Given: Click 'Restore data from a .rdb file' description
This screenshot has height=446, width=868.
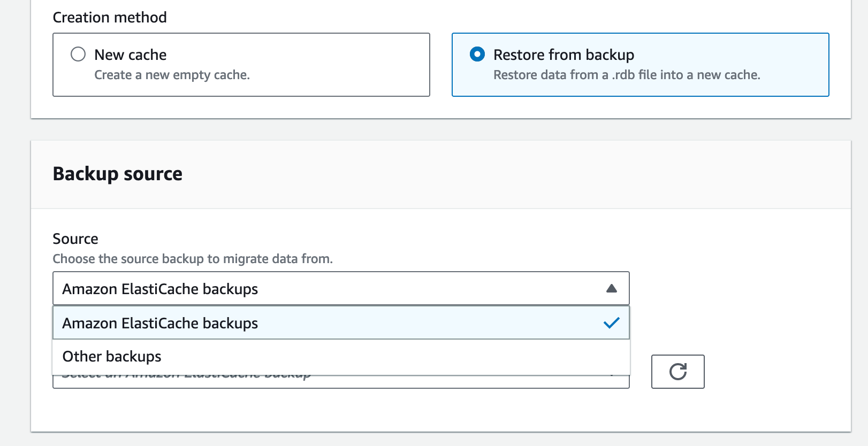Looking at the screenshot, I should (627, 75).
